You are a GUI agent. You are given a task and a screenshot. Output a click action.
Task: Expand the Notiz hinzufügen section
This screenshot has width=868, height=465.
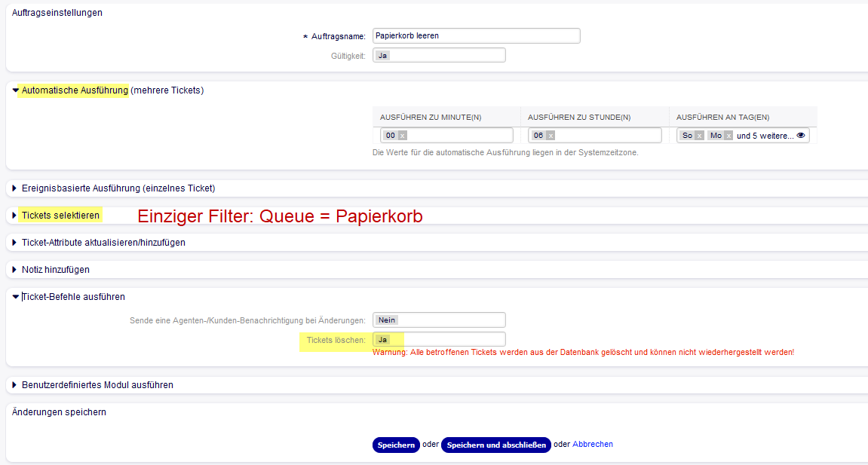coord(56,270)
